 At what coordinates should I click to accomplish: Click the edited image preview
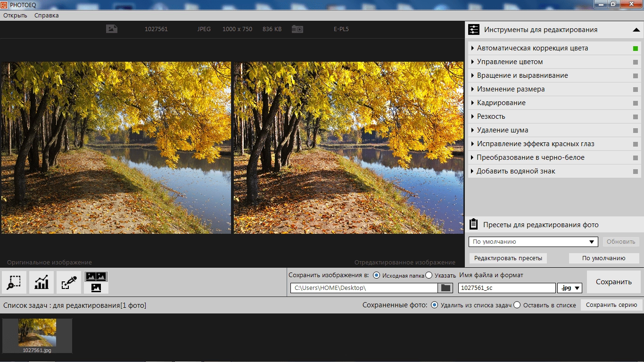(348, 148)
